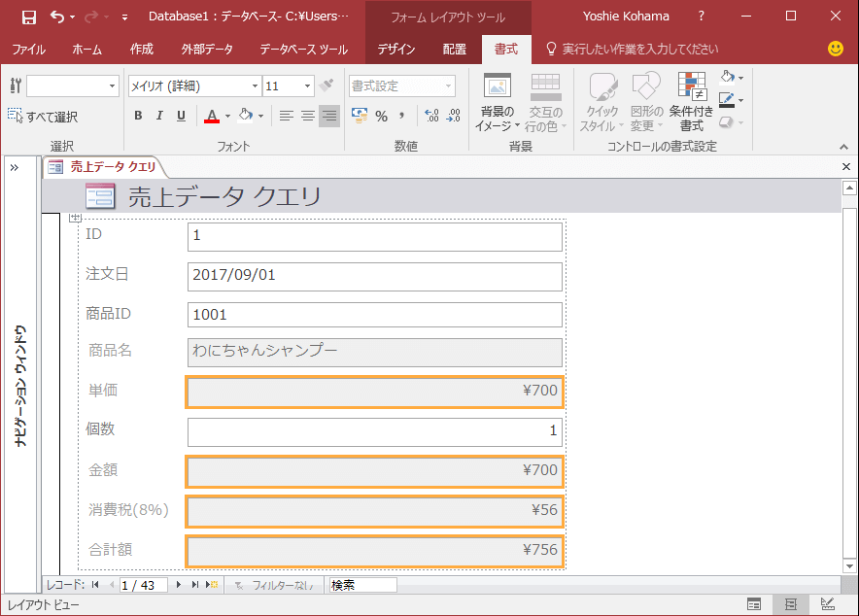Apply the percent number format
The image size is (859, 616).
click(381, 116)
